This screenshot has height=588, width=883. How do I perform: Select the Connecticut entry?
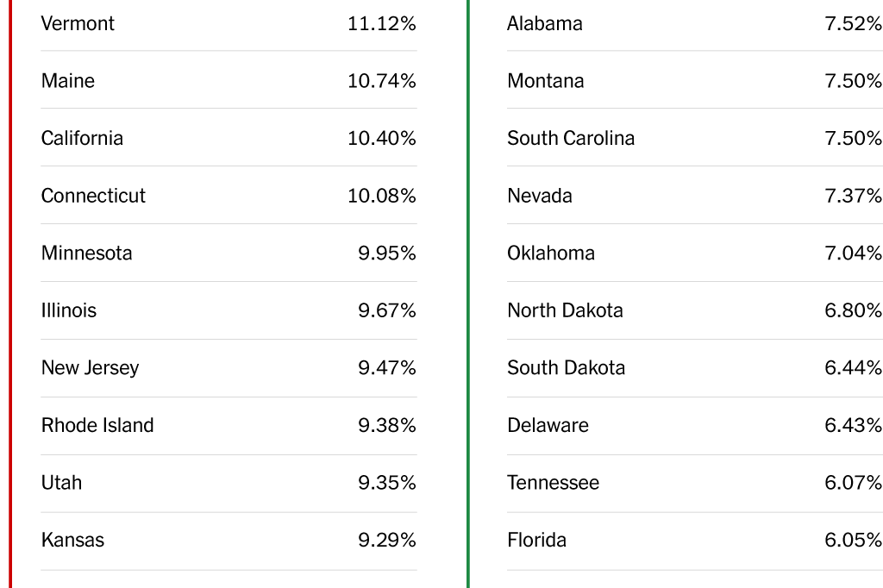(93, 196)
